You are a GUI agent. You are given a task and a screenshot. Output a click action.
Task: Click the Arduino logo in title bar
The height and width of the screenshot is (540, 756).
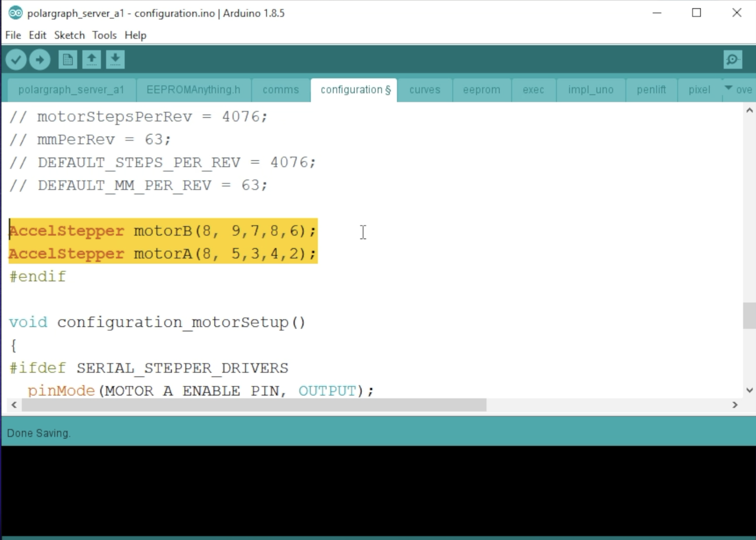pos(15,13)
